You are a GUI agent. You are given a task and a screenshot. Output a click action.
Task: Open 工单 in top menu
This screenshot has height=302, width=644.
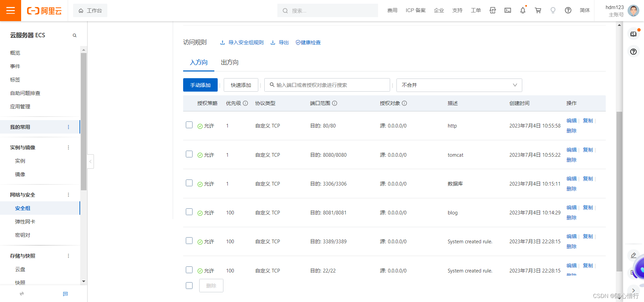point(476,10)
